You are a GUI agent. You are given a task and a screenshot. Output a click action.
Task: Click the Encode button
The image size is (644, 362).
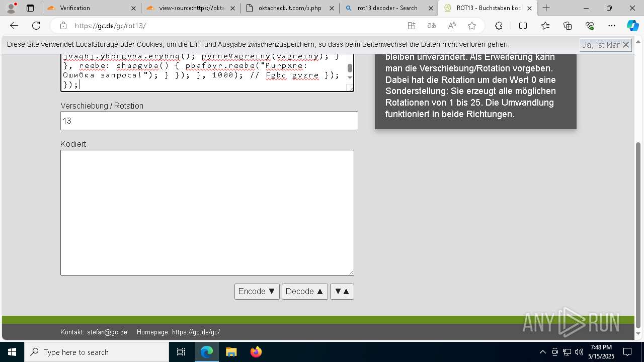[x=257, y=292]
